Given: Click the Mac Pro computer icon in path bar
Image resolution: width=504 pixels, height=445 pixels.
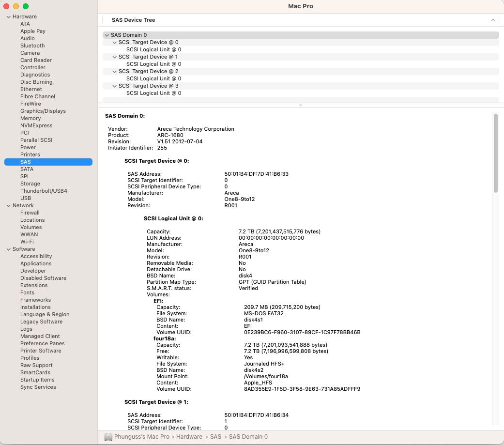Looking at the screenshot, I should pyautogui.click(x=108, y=437).
